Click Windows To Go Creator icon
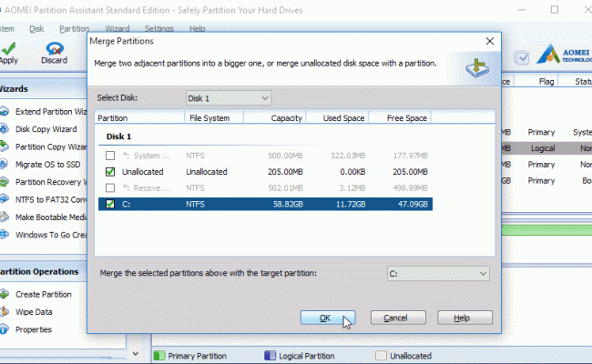The width and height of the screenshot is (592, 364). point(5,235)
